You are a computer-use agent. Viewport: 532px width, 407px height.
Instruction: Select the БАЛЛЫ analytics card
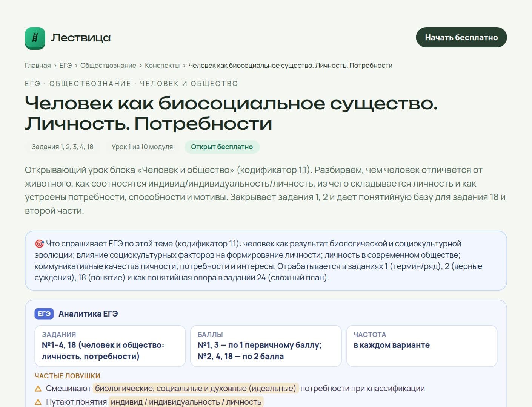(266, 346)
